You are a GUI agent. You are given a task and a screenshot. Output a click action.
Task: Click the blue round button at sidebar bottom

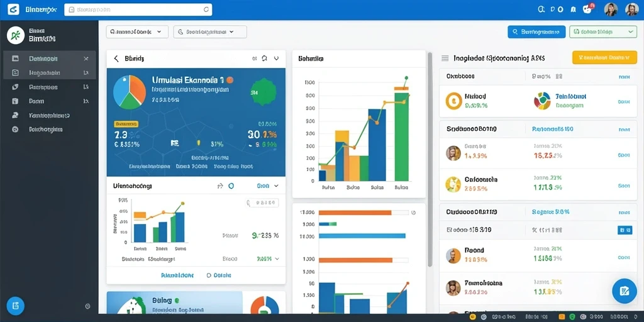(x=16, y=306)
